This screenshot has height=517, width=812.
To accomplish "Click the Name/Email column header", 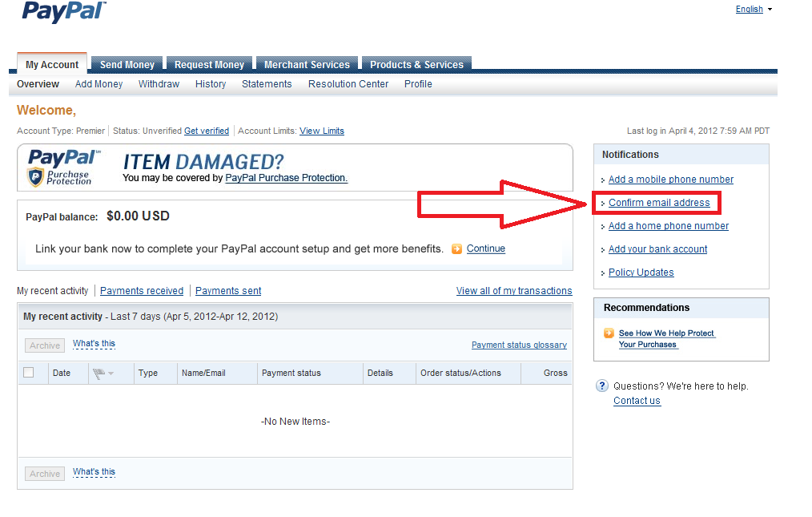I will click(x=203, y=373).
